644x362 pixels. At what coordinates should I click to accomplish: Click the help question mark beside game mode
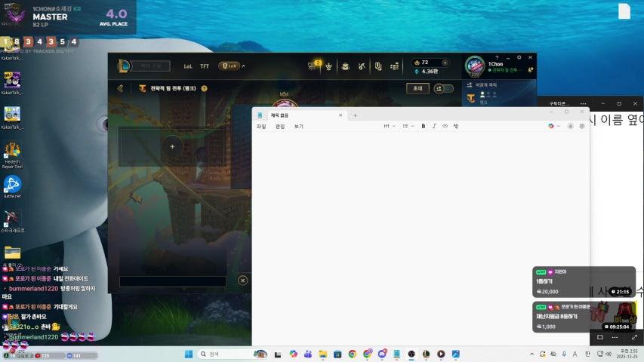click(x=204, y=88)
